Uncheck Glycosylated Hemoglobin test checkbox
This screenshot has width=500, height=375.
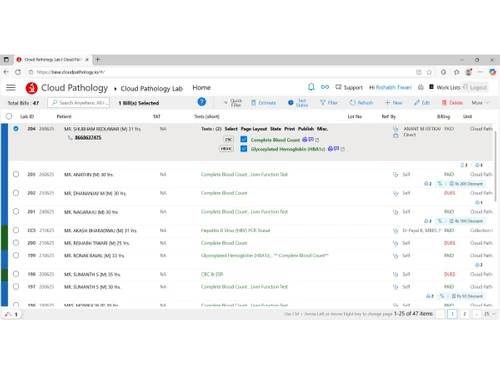[244, 149]
